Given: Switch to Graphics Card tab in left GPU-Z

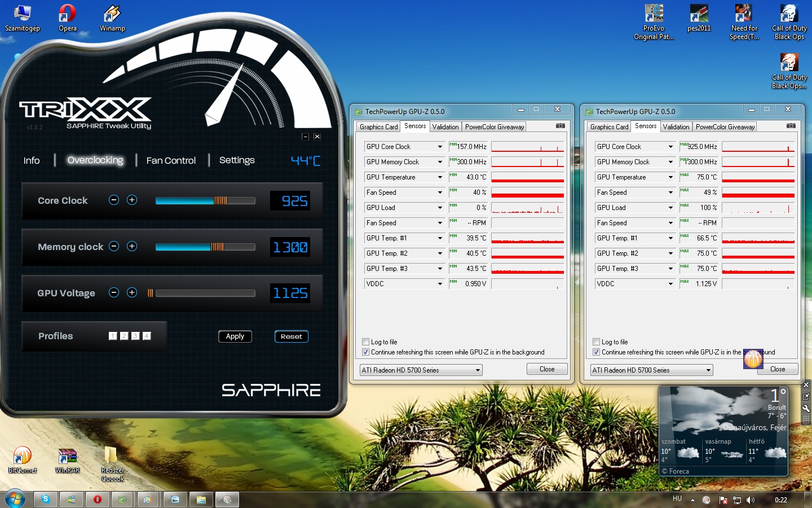Looking at the screenshot, I should [378, 127].
